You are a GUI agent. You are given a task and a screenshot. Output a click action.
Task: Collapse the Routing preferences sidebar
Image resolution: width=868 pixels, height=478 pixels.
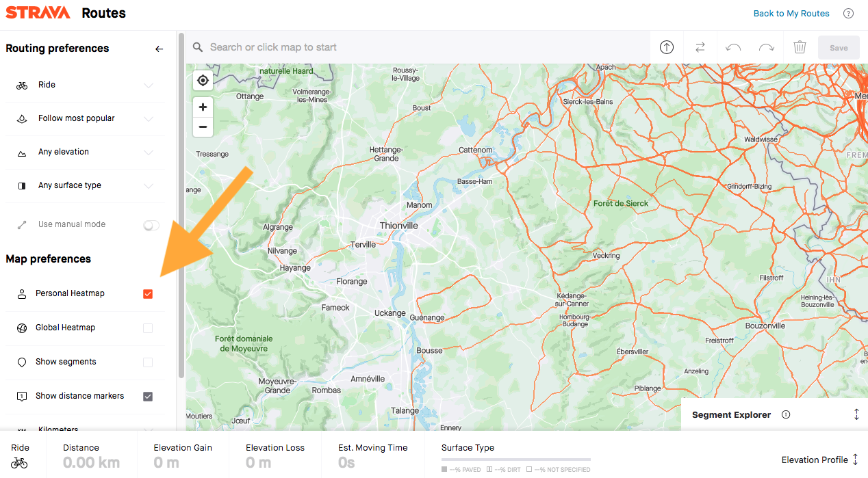[159, 49]
